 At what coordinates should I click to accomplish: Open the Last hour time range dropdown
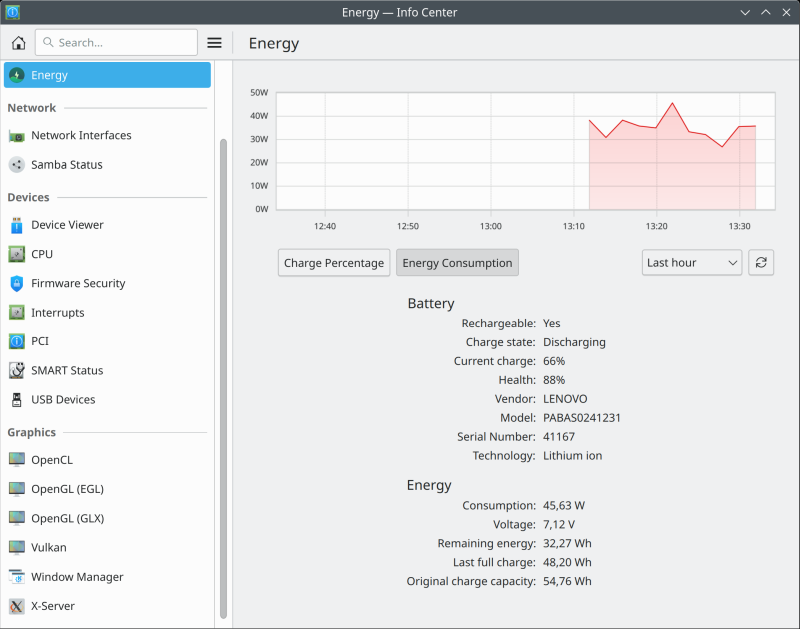coord(691,262)
